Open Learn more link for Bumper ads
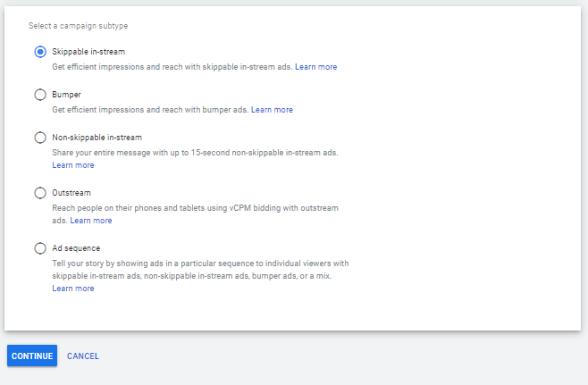Screen dimensions: 588x385 coord(272,110)
